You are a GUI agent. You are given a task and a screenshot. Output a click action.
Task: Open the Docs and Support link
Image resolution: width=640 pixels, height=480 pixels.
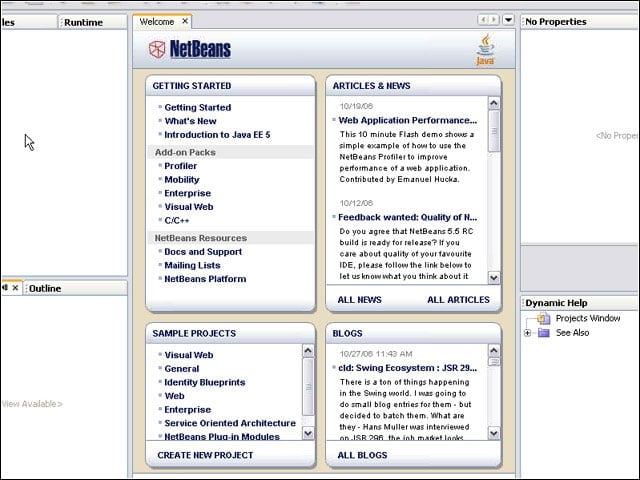click(x=203, y=252)
